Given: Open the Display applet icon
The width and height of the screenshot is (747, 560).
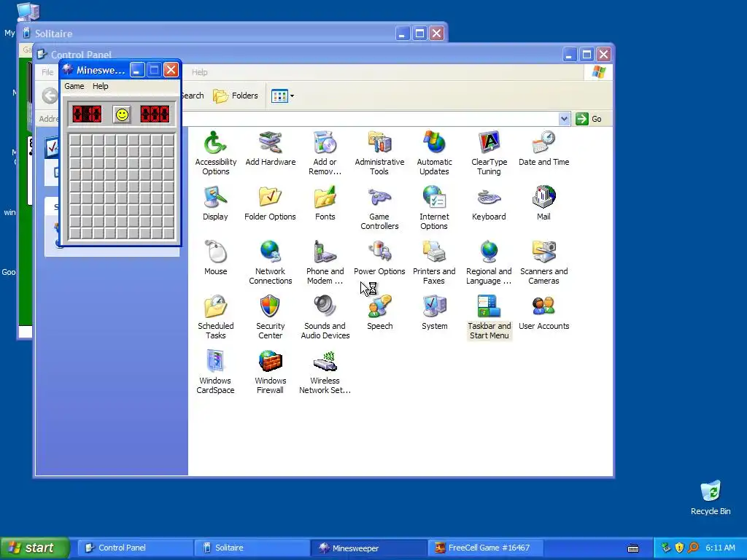Looking at the screenshot, I should point(215,197).
